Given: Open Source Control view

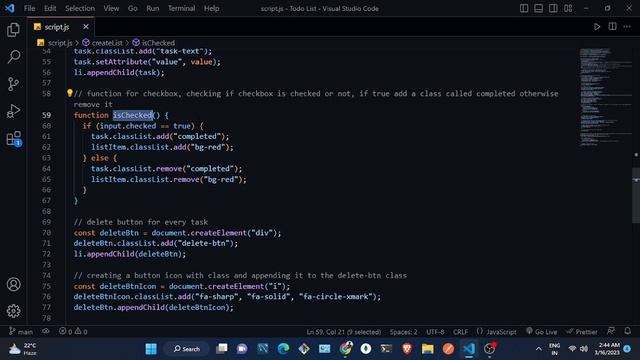Looking at the screenshot, I should (x=13, y=84).
